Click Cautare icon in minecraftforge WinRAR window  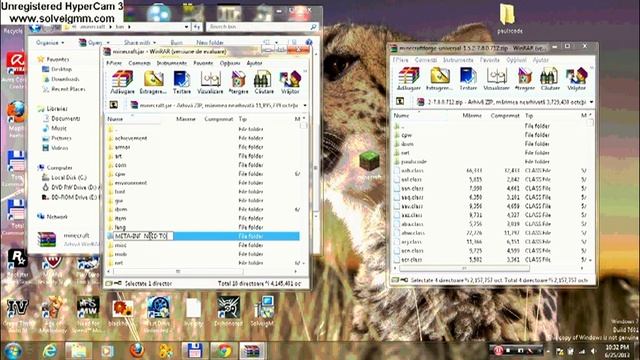pyautogui.click(x=550, y=78)
